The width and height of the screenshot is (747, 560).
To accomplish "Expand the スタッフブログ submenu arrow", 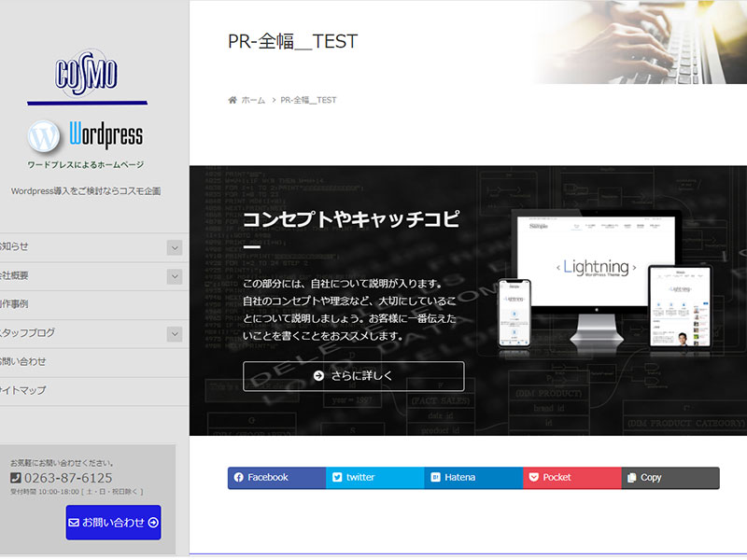I will (x=175, y=333).
